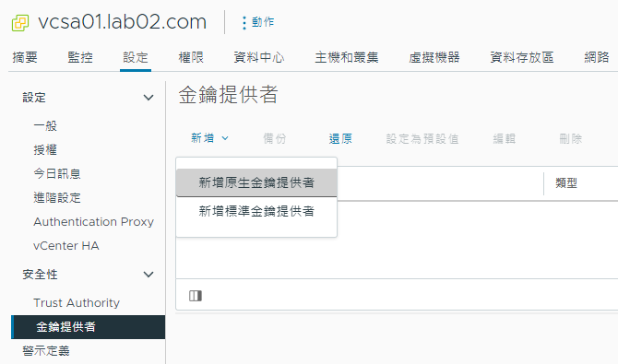Choose 新增原生金鑰提供者 from the menu
618x364 pixels.
point(256,182)
